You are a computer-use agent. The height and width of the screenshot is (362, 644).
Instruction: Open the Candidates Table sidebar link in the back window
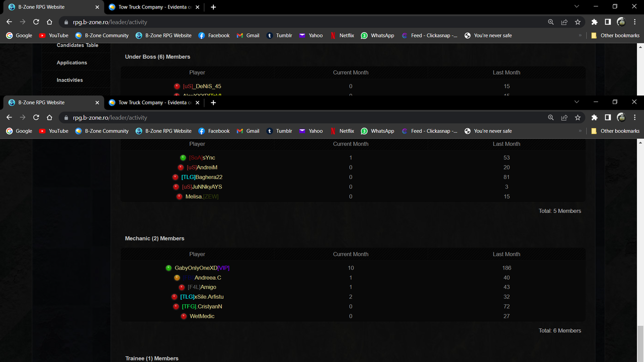click(x=77, y=45)
